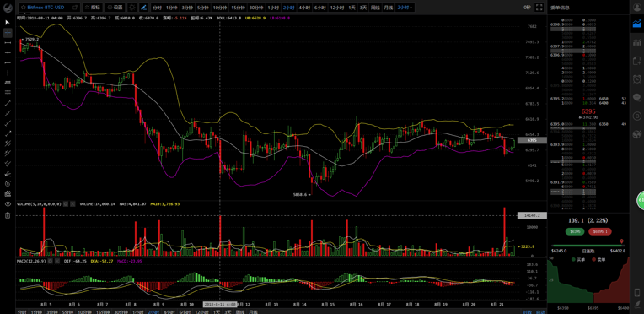
Task: Select the 12小时 interval
Action: tap(336, 8)
